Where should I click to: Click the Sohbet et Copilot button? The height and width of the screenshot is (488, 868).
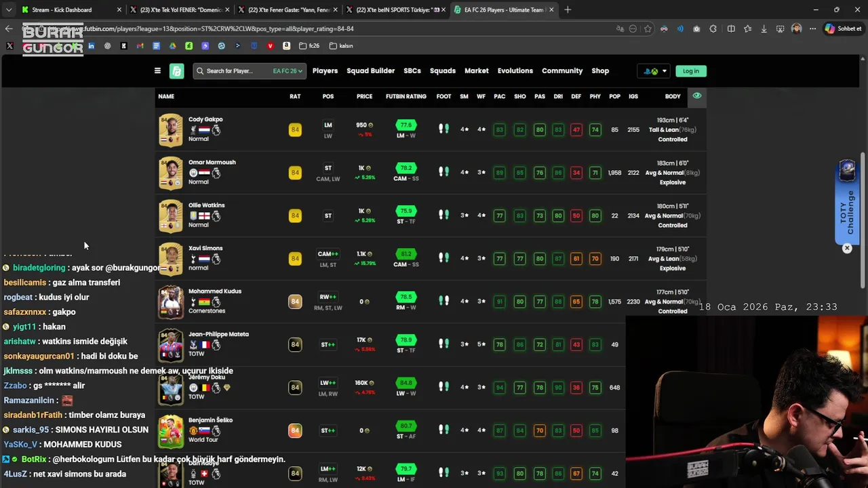click(844, 28)
